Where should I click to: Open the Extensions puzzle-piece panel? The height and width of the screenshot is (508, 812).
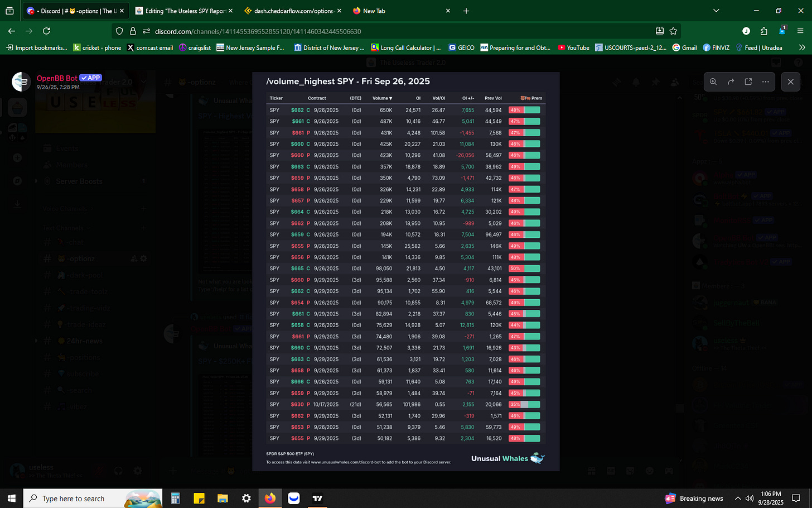764,31
